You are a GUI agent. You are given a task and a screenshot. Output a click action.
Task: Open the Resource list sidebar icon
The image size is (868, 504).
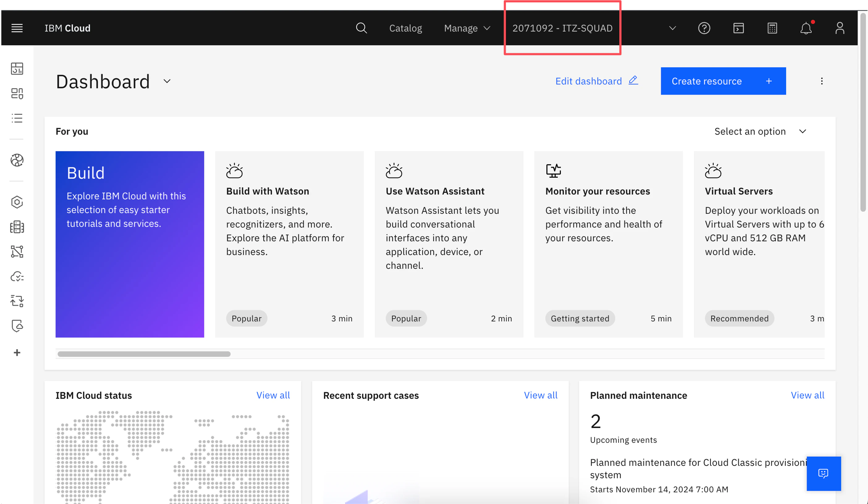point(17,118)
